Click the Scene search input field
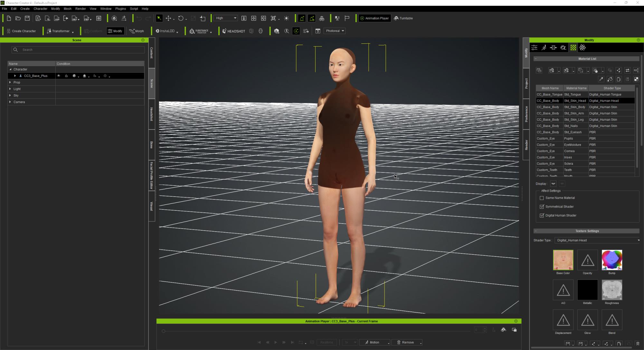 click(x=78, y=50)
